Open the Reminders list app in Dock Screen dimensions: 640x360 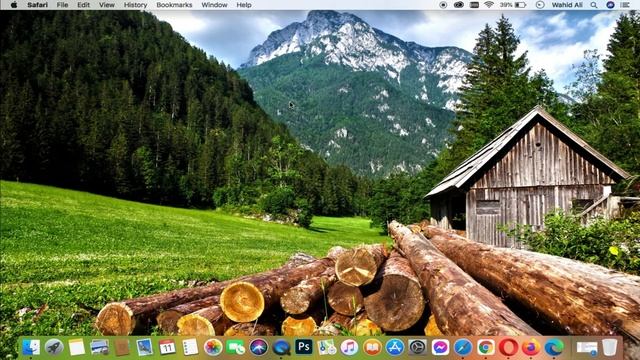pos(190,347)
